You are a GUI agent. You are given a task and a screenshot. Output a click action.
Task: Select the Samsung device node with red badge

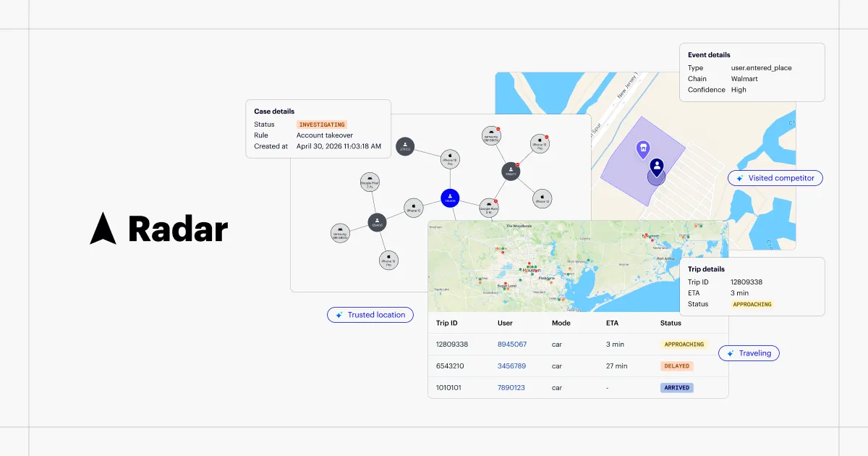click(492, 136)
